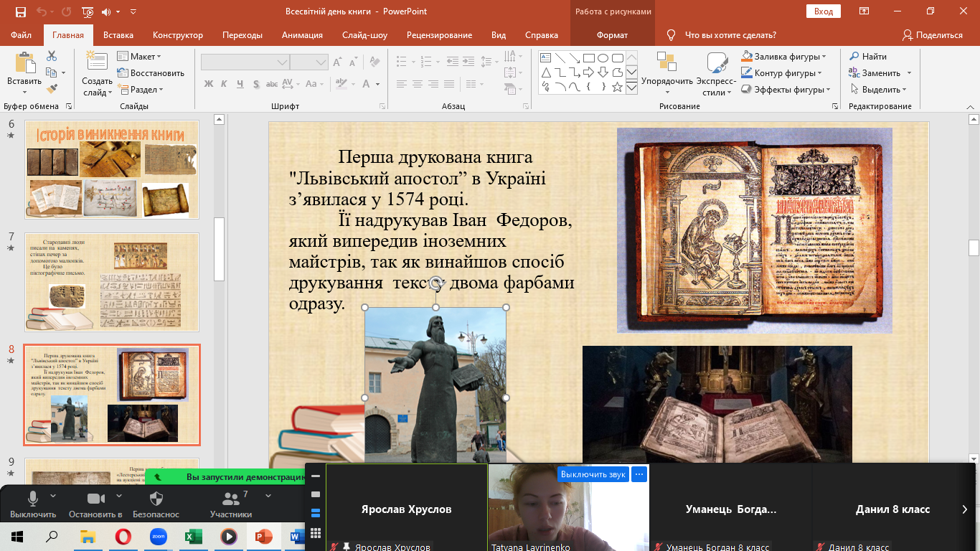Click Stop video (Остановить в) in Zoom toolbar
The image size is (980, 551).
(x=95, y=504)
